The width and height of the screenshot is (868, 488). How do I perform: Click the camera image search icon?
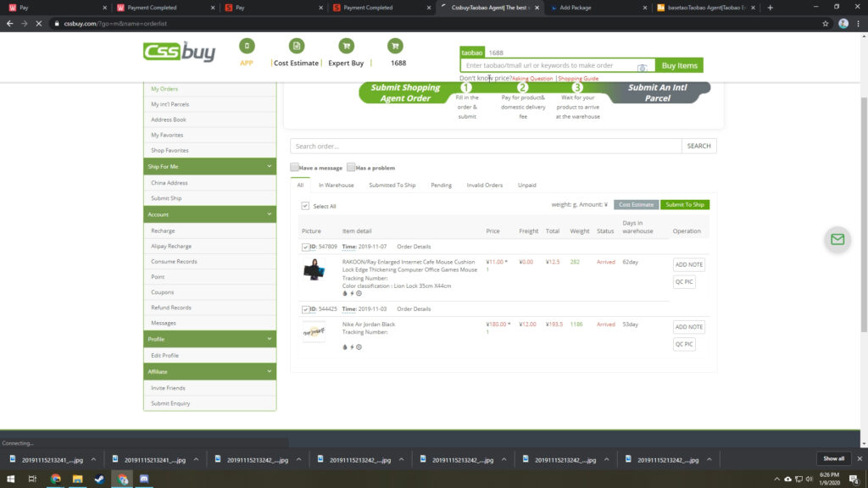click(x=643, y=68)
